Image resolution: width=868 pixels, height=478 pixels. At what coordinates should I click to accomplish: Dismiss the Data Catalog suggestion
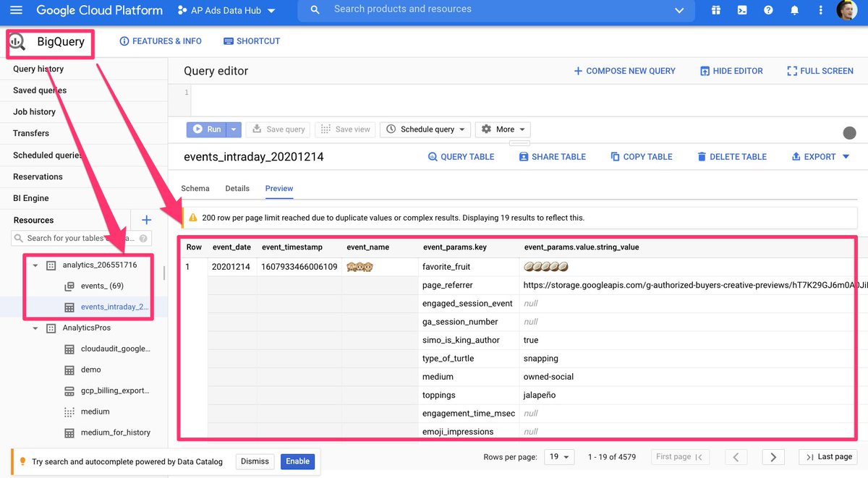coord(255,461)
